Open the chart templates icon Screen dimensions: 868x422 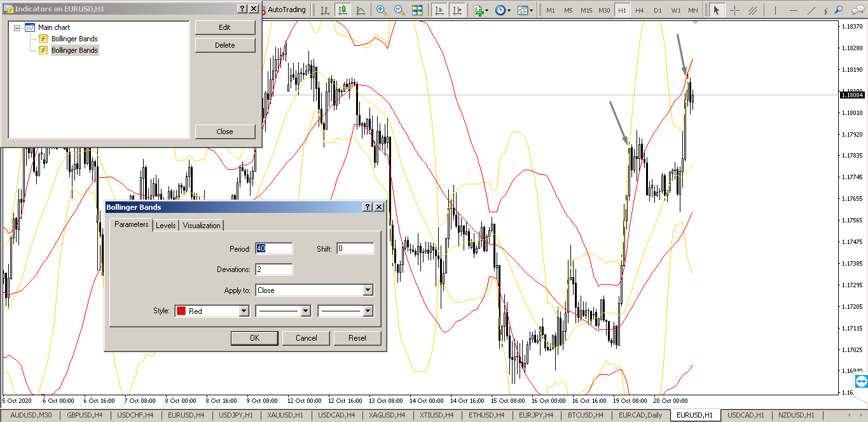point(523,10)
